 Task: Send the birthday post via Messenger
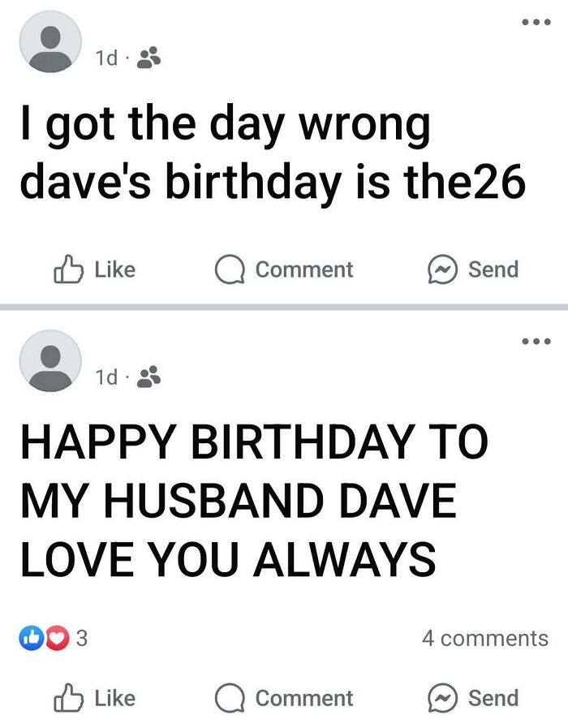pyautogui.click(x=473, y=698)
